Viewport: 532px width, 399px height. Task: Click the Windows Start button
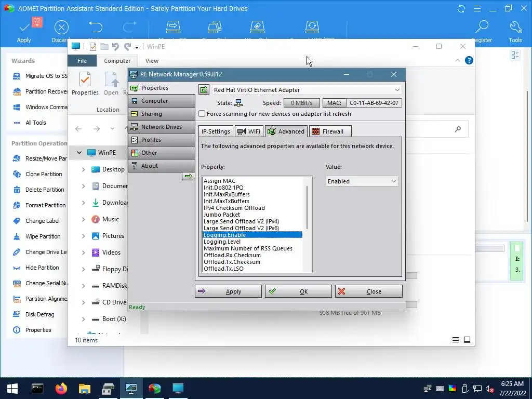(x=12, y=389)
